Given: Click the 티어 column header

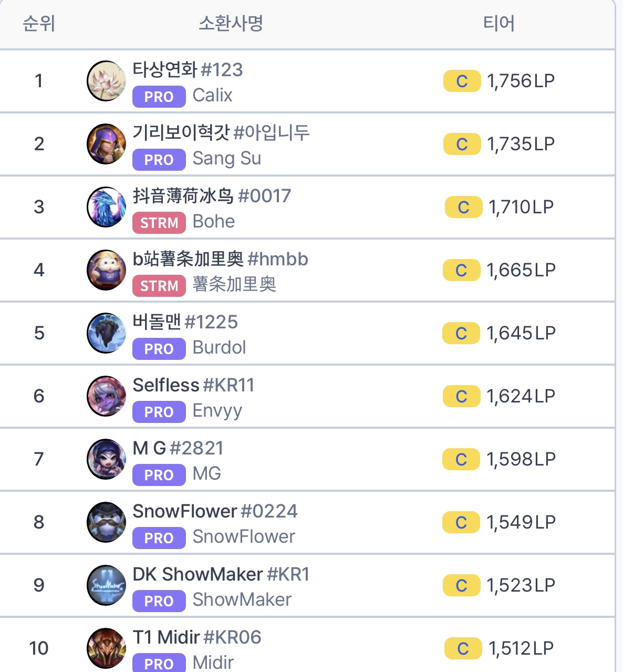Looking at the screenshot, I should 499,24.
